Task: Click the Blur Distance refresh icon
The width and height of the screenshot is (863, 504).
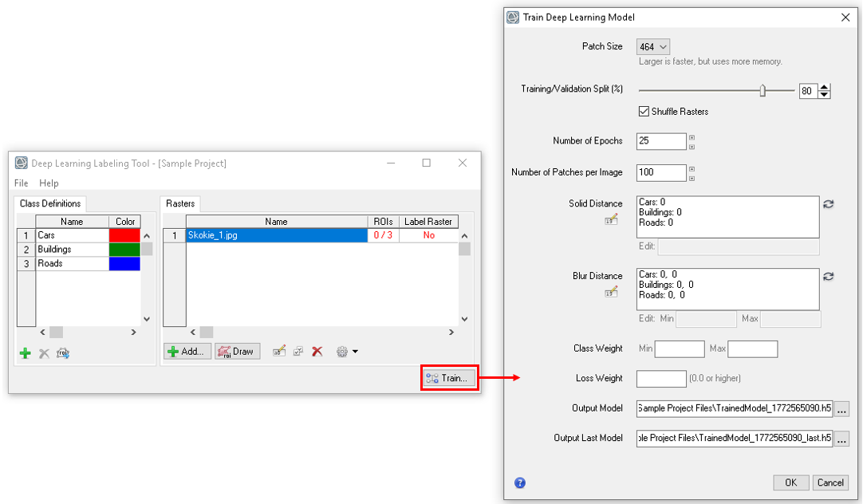Action: [x=828, y=276]
